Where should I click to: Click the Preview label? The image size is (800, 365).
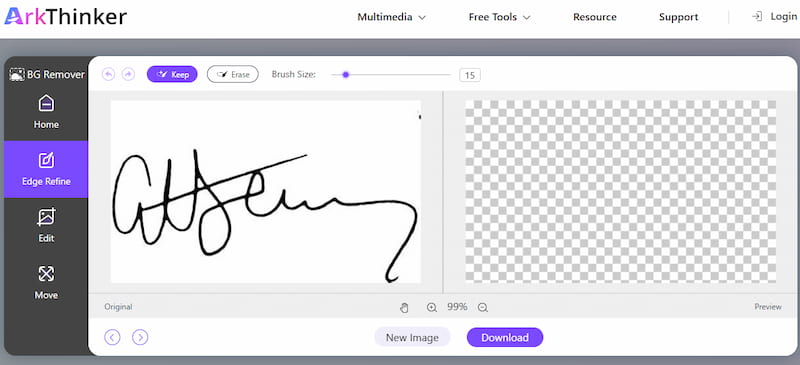[x=768, y=307]
